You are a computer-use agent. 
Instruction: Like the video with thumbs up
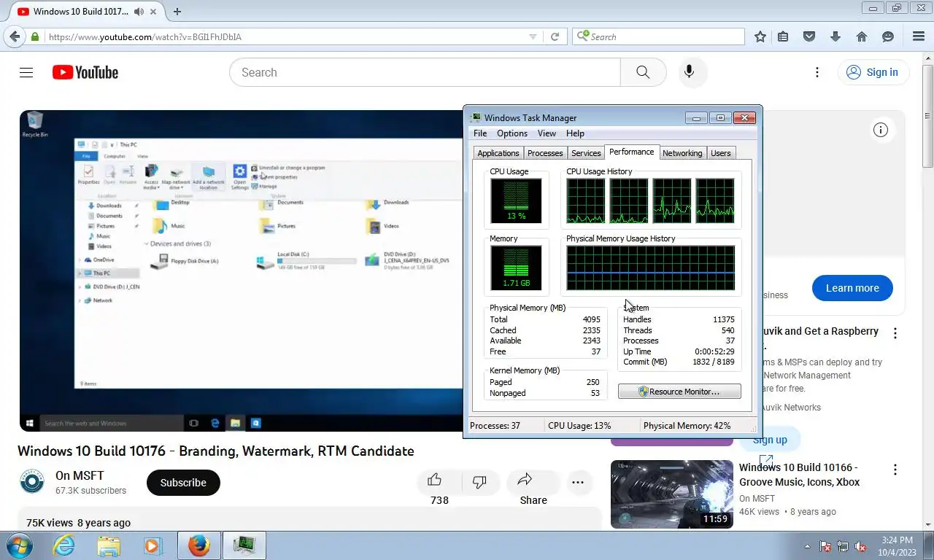[435, 480]
